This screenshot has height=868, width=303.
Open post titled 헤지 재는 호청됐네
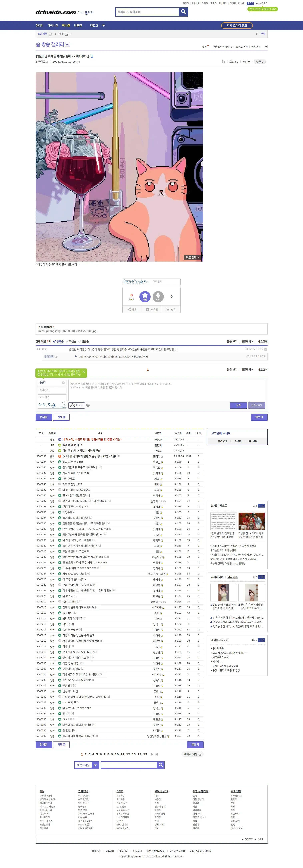tap(73, 462)
